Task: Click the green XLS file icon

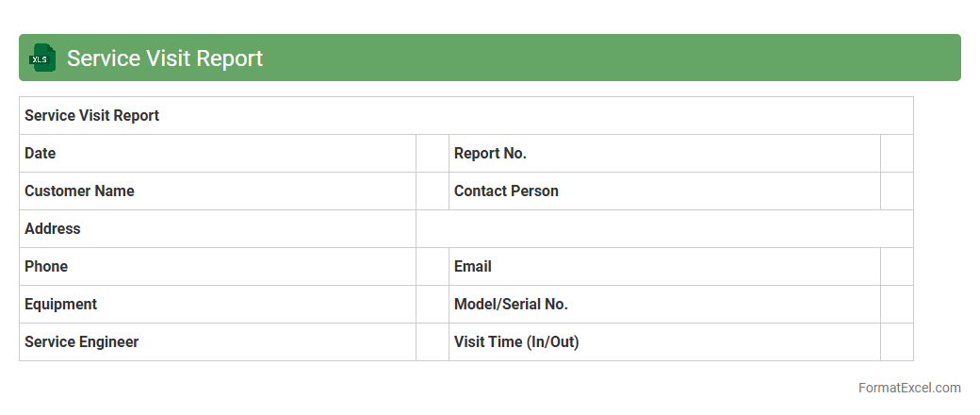Action: [43, 58]
